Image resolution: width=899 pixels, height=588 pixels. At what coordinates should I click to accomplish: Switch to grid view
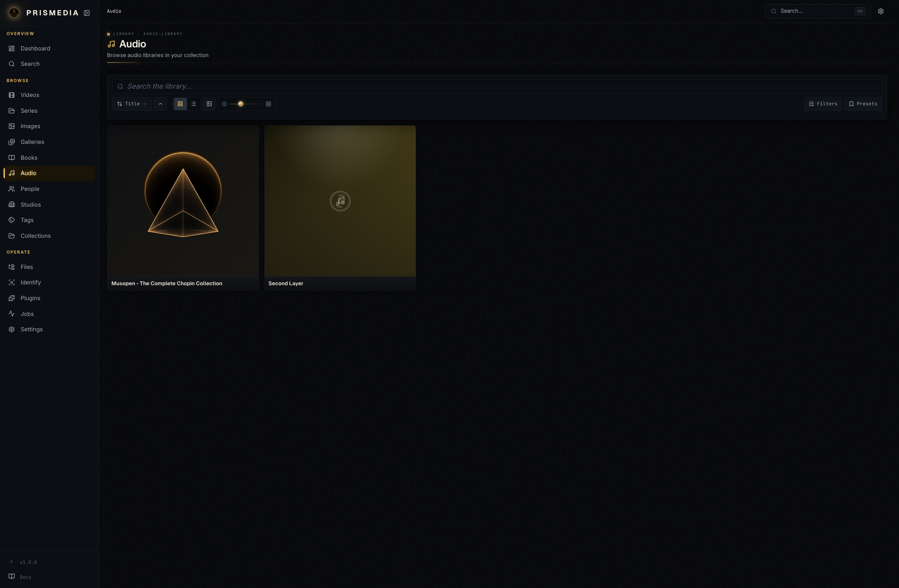click(180, 104)
